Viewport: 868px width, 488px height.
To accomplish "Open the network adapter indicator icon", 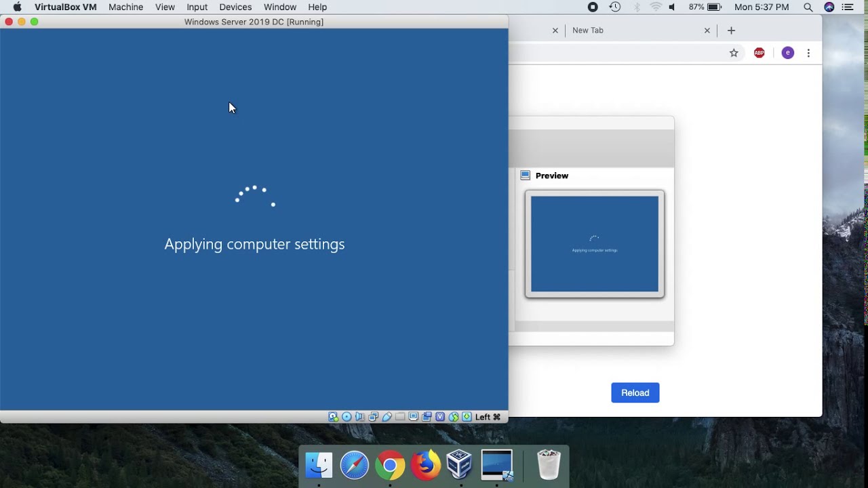I will point(373,417).
